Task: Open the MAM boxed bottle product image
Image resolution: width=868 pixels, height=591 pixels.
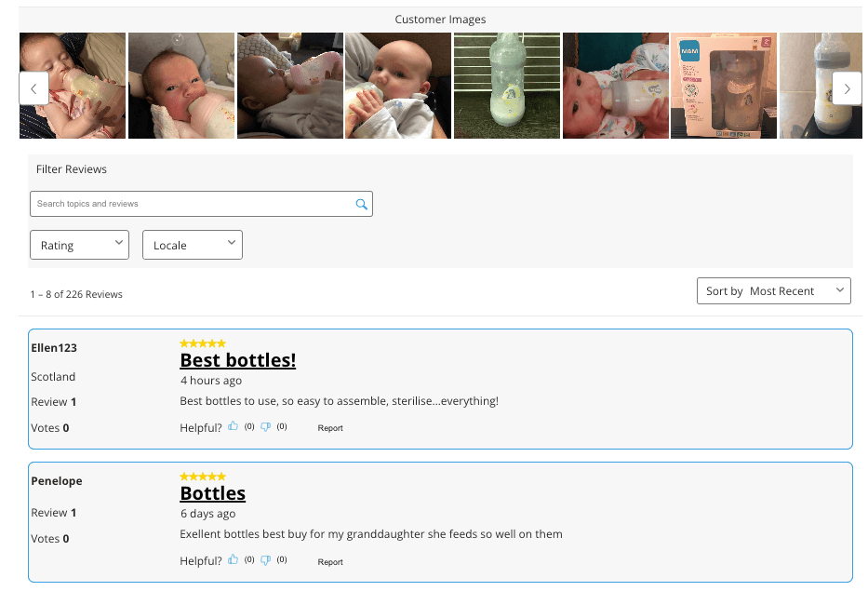Action: coord(723,86)
